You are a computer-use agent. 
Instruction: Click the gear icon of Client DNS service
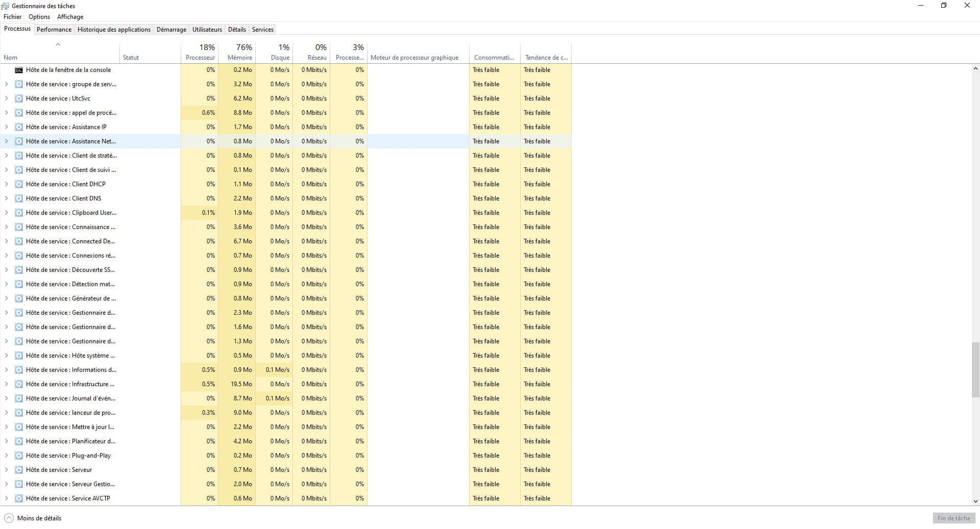[19, 198]
